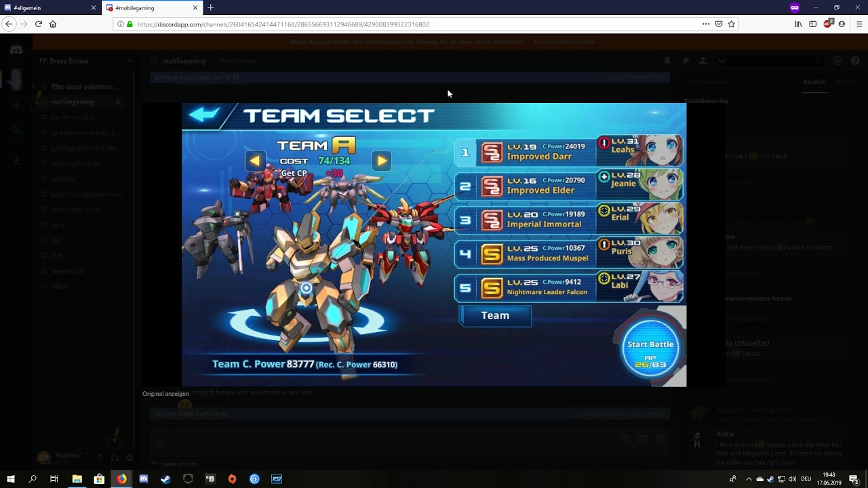Viewport: 868px width, 488px height.
Task: Click the Team C. Power 83777 text
Action: pos(263,364)
